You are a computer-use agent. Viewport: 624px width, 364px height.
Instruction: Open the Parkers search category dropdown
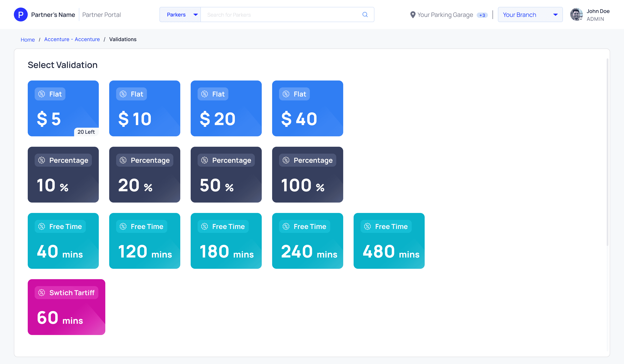click(180, 14)
